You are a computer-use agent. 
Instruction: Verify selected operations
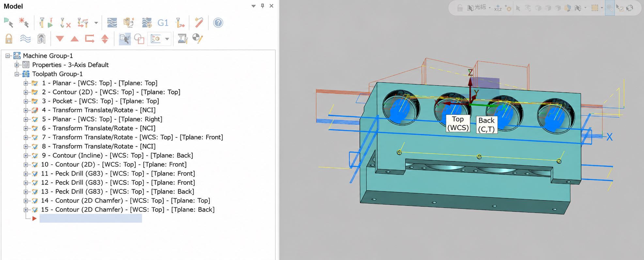coord(129,23)
